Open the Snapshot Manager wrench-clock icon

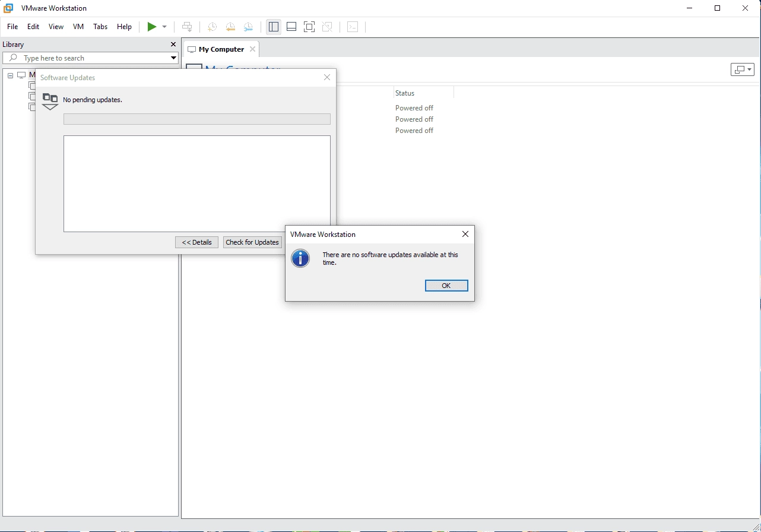tap(248, 27)
